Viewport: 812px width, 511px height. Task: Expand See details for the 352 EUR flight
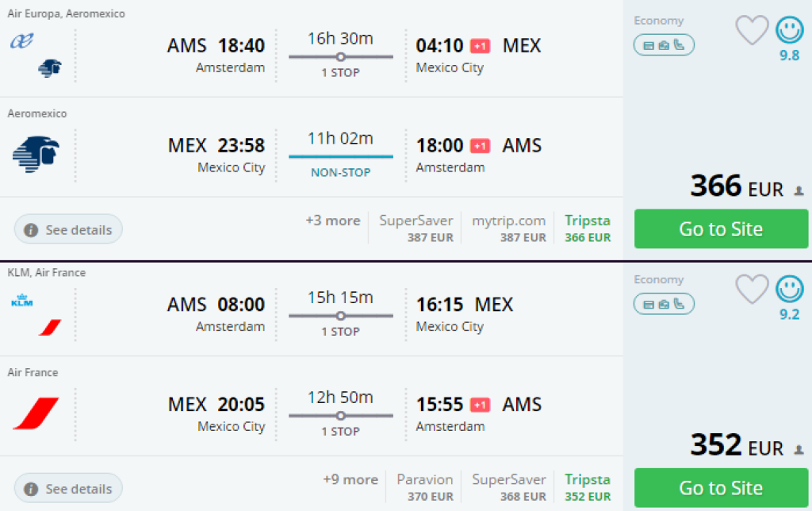pos(69,488)
